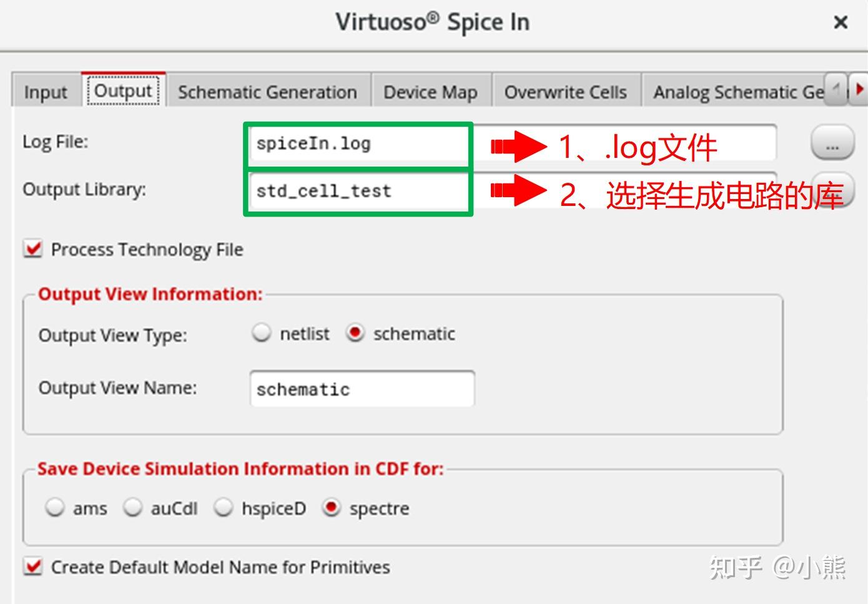This screenshot has width=868, height=604.
Task: Close the Virtuoso Spice In dialog
Action: [x=842, y=22]
